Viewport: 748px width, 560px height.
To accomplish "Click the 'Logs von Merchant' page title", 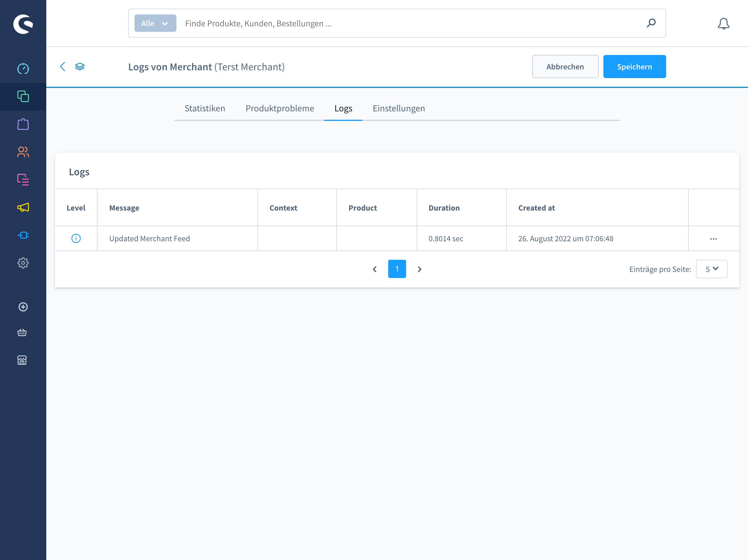I will coord(170,67).
